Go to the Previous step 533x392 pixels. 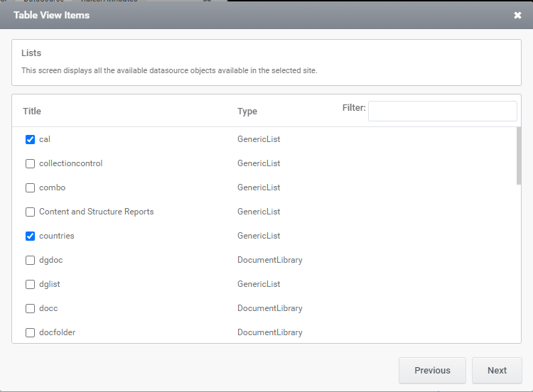(432, 370)
